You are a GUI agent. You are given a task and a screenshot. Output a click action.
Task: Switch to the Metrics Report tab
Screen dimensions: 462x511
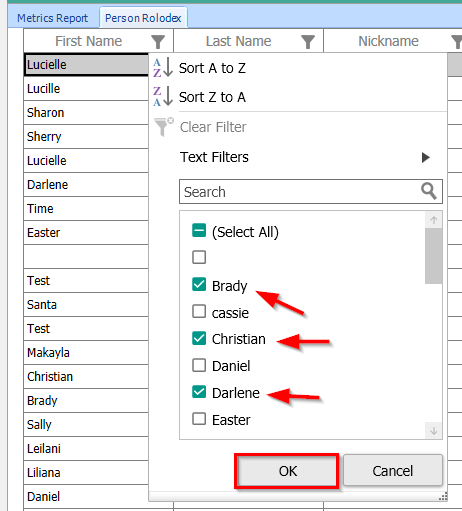tap(52, 18)
